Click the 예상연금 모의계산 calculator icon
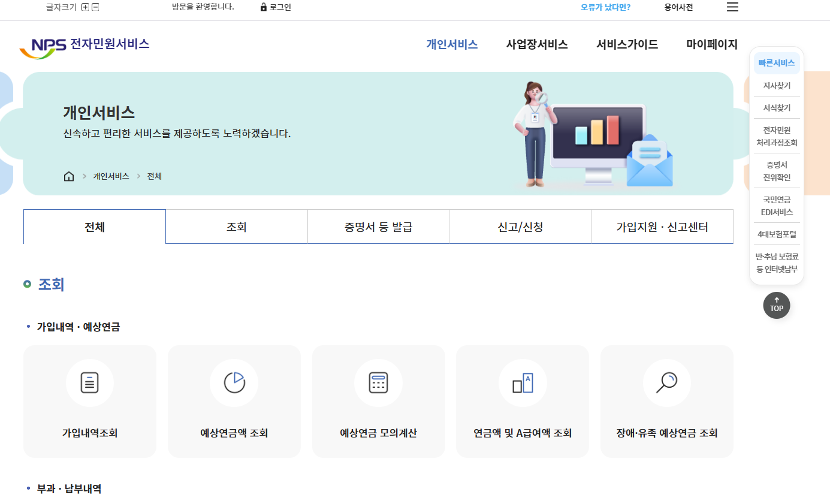The width and height of the screenshot is (830, 504). [379, 383]
